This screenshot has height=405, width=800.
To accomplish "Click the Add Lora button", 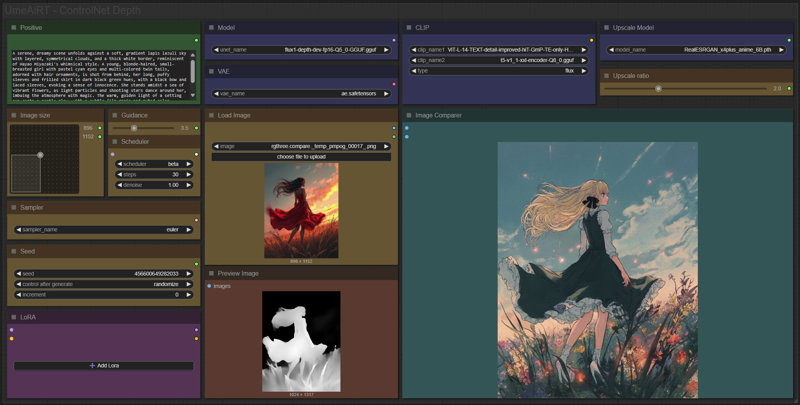I will pyautogui.click(x=104, y=366).
